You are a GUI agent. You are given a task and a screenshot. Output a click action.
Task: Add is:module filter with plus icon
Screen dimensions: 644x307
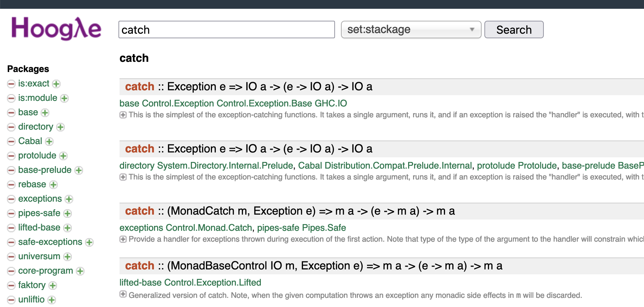click(64, 98)
